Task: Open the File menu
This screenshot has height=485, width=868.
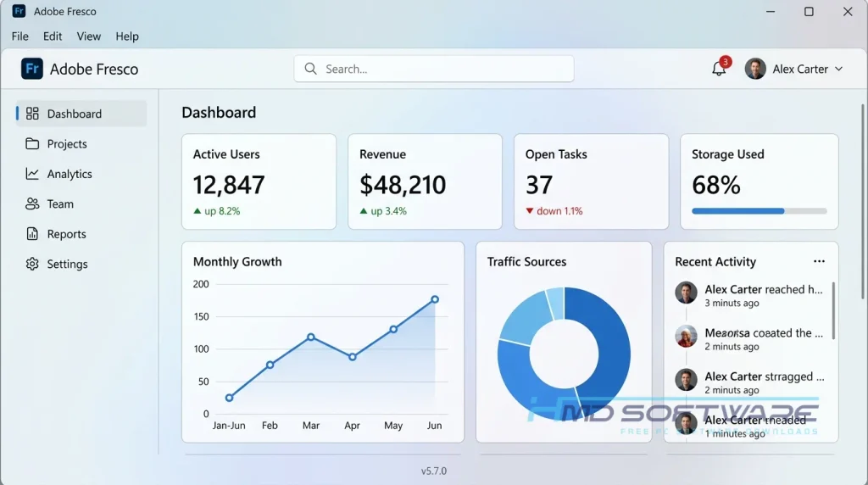Action: (20, 36)
